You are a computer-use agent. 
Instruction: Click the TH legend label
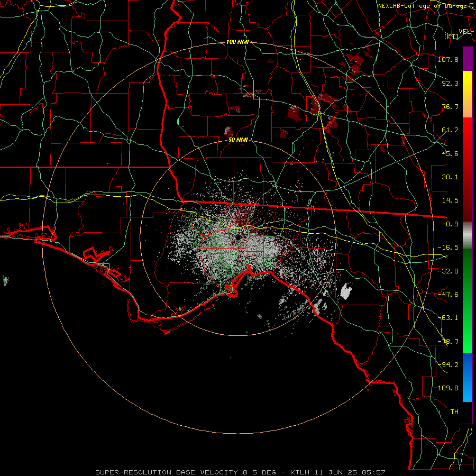click(454, 411)
